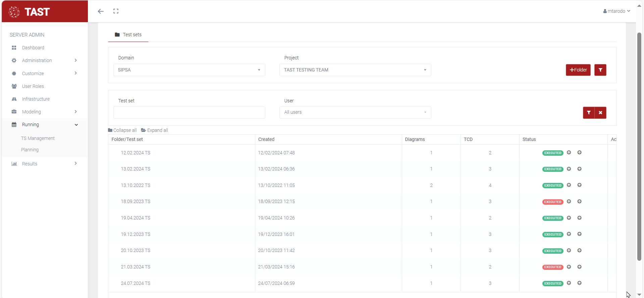Open the All users dropdown
644x298 pixels.
[x=355, y=112]
